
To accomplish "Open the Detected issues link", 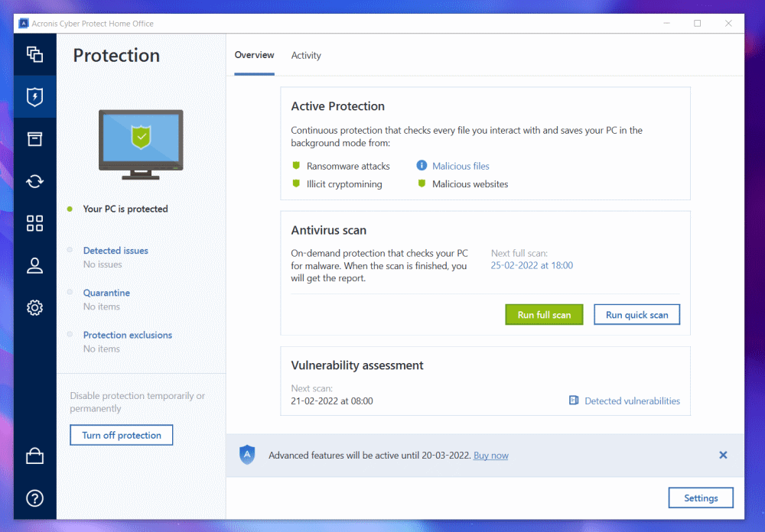I will tap(116, 250).
